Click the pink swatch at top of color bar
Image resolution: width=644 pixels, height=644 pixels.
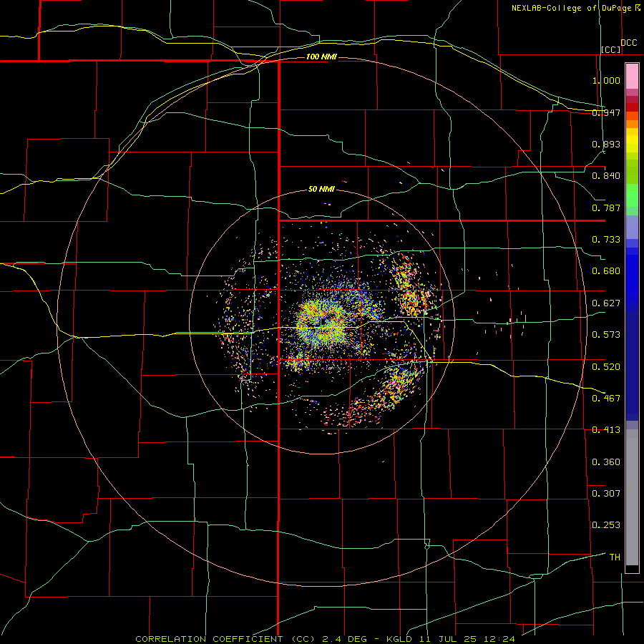click(632, 77)
